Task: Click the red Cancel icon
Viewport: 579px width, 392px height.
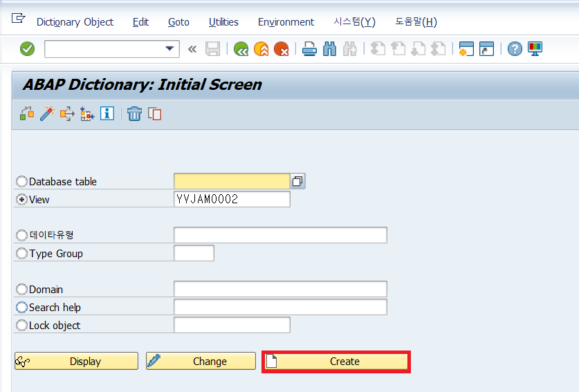Action: pyautogui.click(x=282, y=48)
